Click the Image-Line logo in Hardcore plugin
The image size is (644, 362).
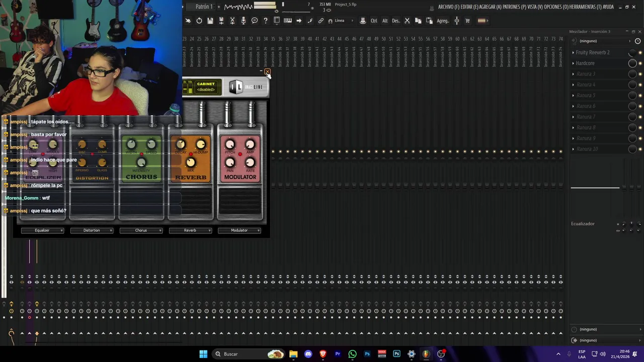pos(247,87)
